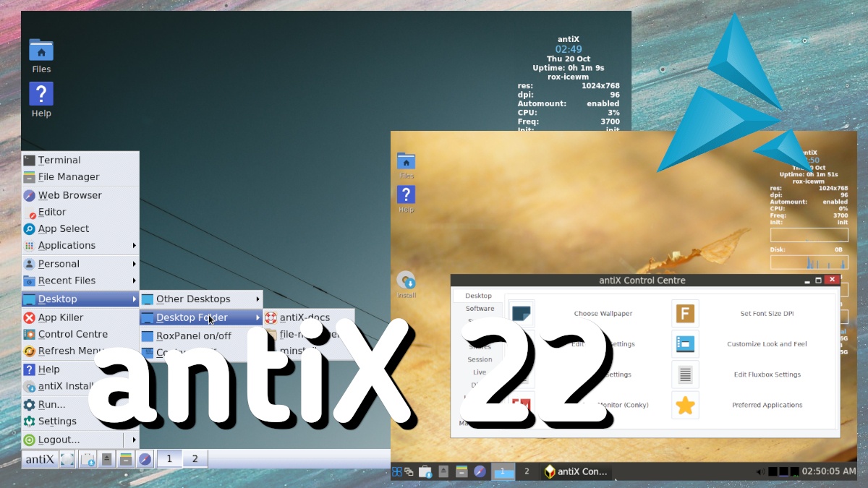Click the Terminal icon in the antiX menu

click(30, 160)
